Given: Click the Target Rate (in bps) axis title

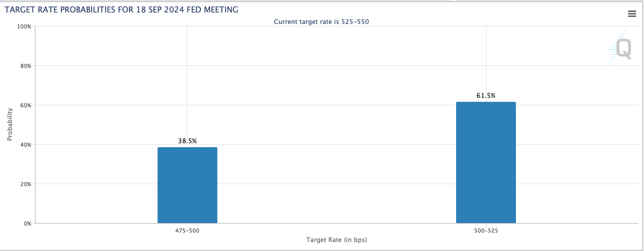Looking at the screenshot, I should point(337,241).
